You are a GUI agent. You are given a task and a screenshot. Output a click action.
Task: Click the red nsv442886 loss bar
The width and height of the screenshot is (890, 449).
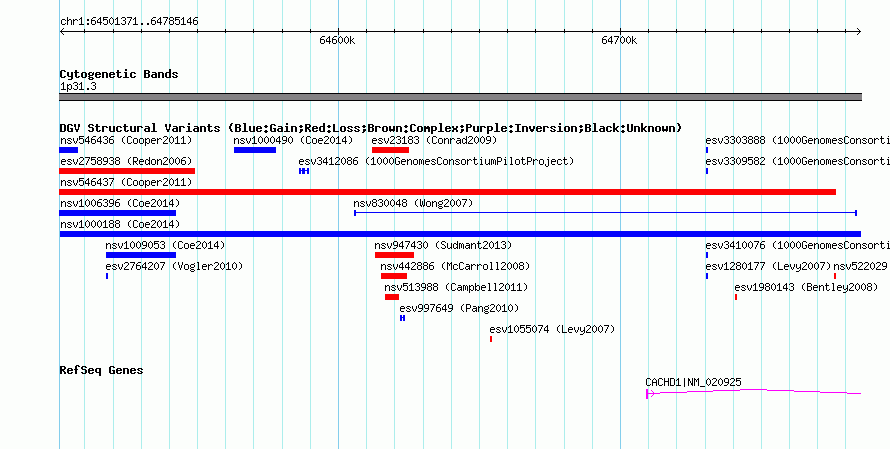[x=394, y=276]
